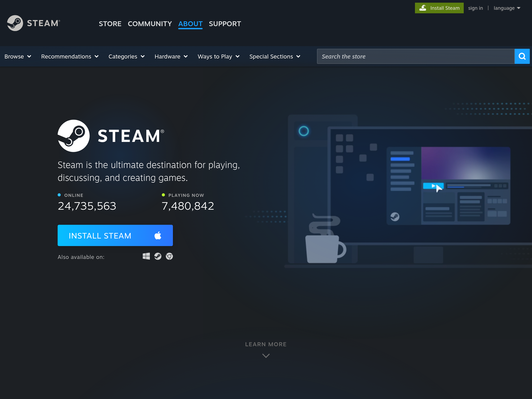The width and height of the screenshot is (532, 399).
Task: Open the Ways to Play dropdown
Action: point(219,57)
